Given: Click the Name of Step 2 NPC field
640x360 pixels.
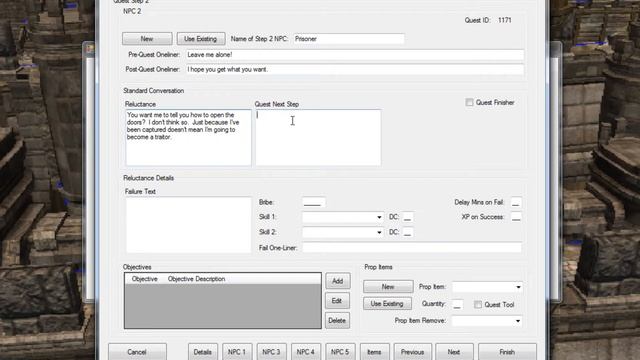Looking at the screenshot, I should (x=349, y=39).
